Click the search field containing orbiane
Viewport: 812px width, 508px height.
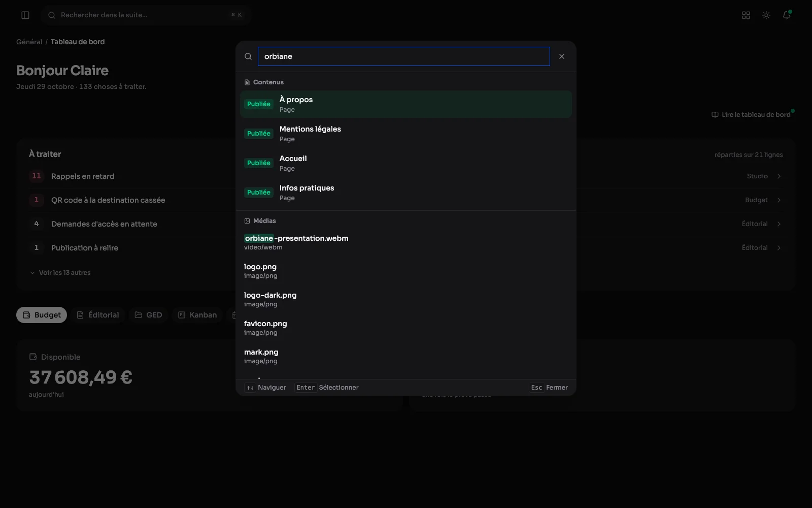click(x=404, y=56)
